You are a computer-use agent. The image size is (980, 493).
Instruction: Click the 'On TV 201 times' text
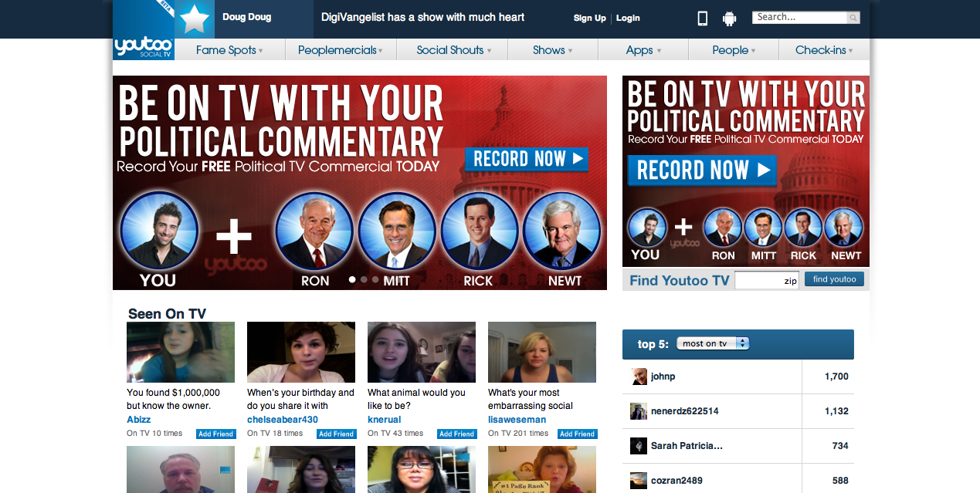tap(518, 434)
